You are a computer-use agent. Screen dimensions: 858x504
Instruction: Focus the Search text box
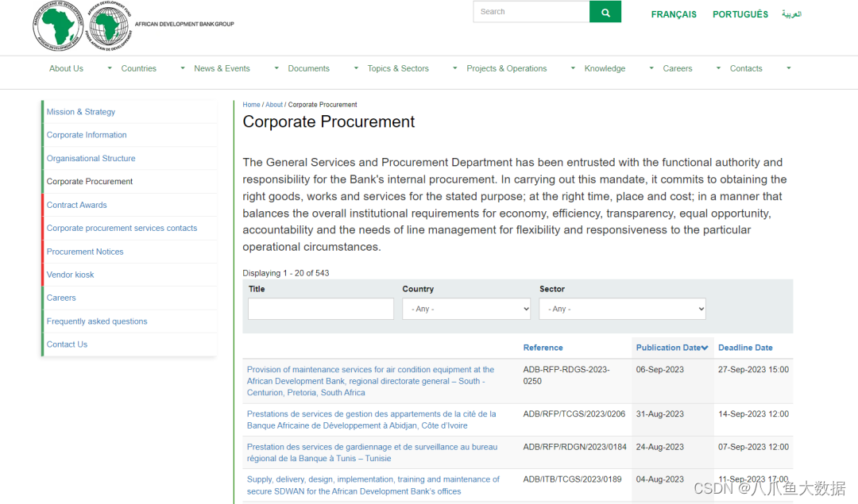pos(531,11)
